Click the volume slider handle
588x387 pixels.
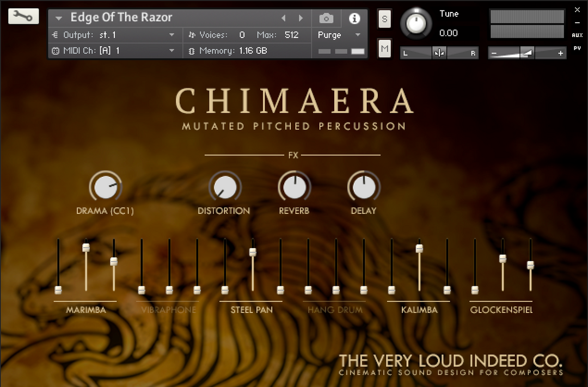[526, 53]
